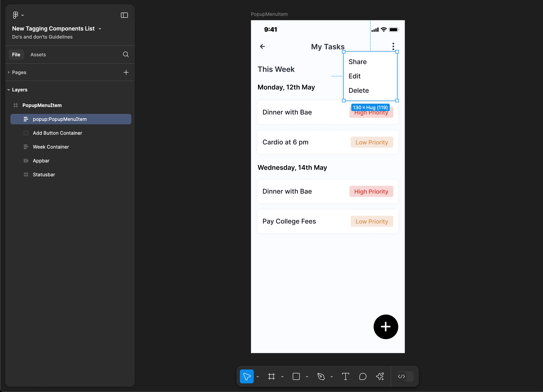Click the My Tasks title text

[x=328, y=47]
